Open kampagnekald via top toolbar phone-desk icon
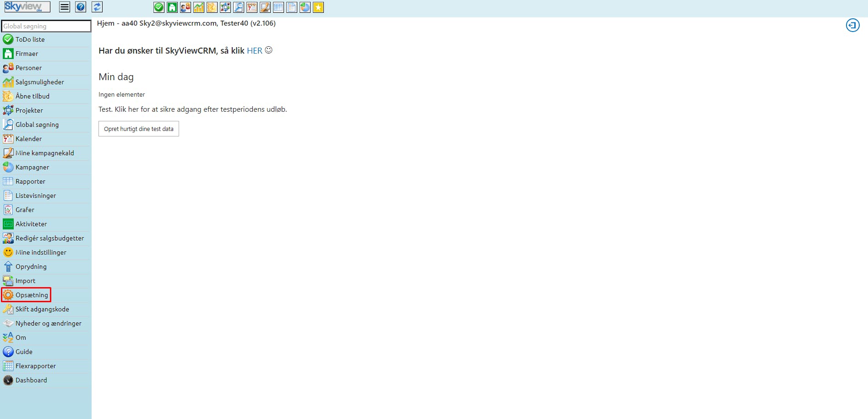 (x=265, y=7)
